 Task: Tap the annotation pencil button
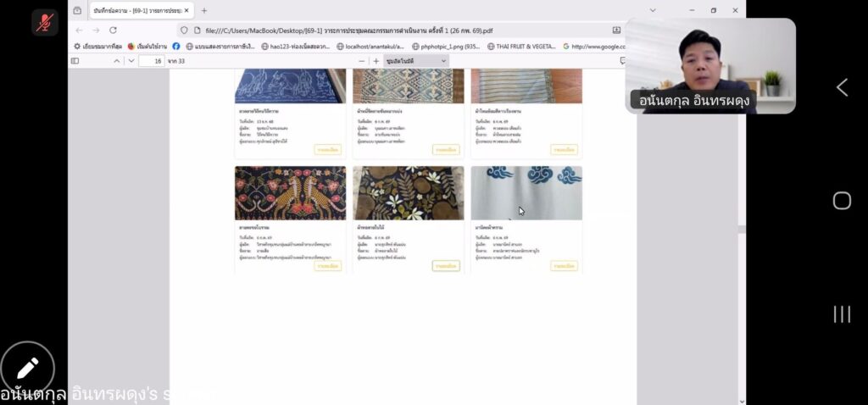tap(27, 369)
